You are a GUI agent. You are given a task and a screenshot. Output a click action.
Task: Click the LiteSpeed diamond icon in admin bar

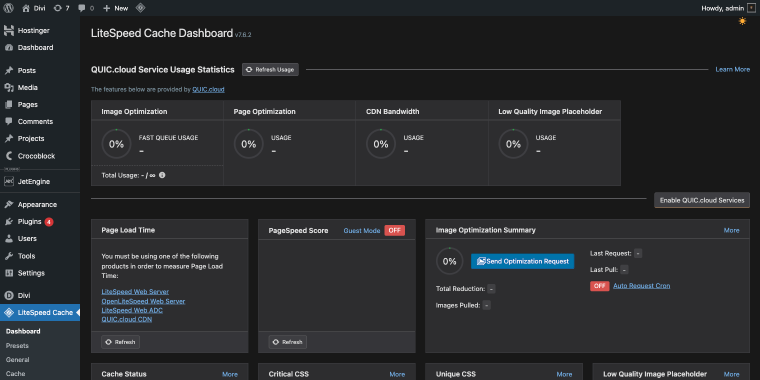click(140, 8)
